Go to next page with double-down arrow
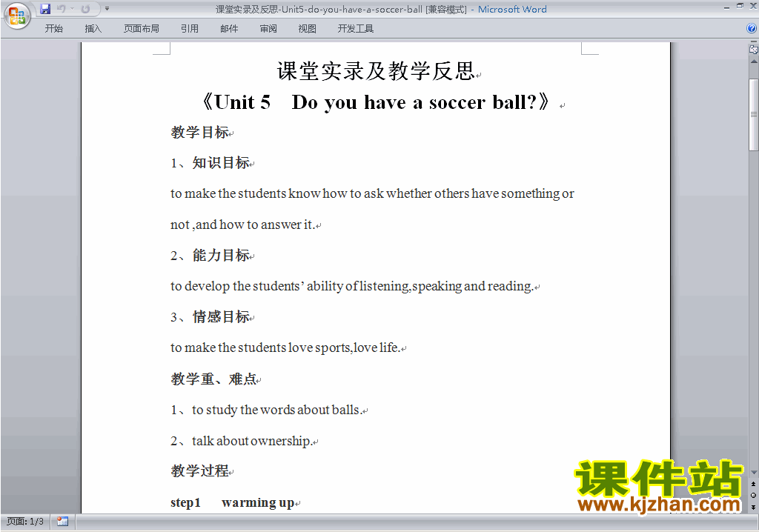Viewport: 759px width, 532px height. [x=753, y=507]
